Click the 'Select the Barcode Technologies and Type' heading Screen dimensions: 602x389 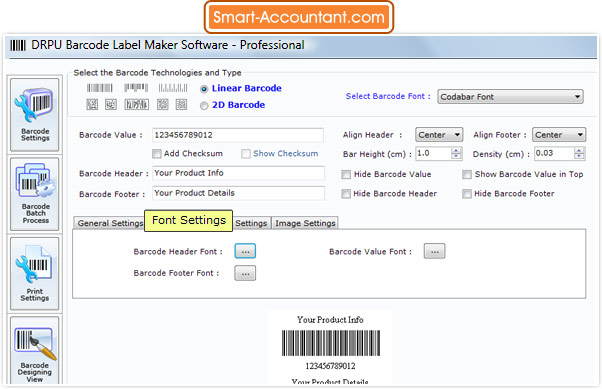[157, 73]
